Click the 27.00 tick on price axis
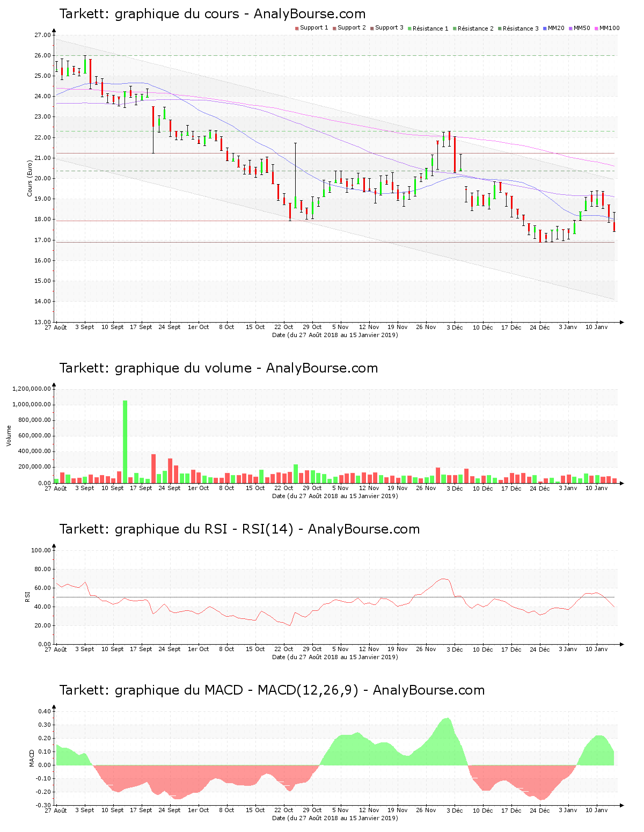The image size is (644, 832). (x=42, y=35)
